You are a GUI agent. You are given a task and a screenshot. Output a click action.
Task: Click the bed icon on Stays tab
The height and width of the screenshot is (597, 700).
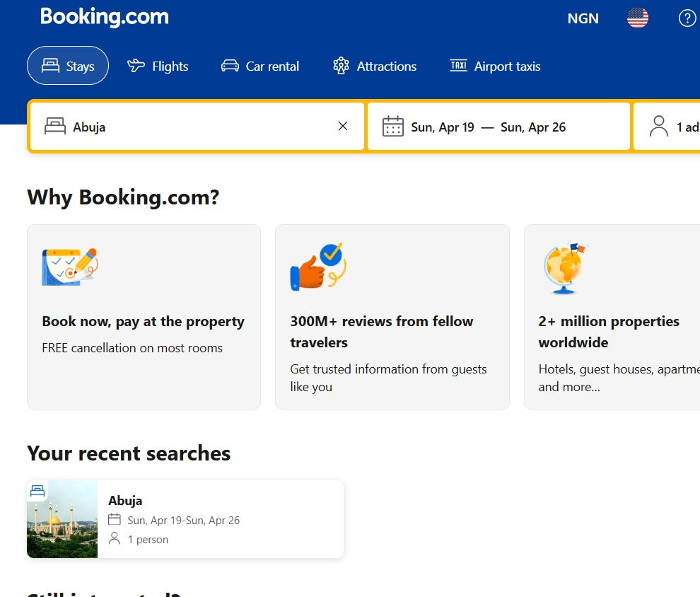pyautogui.click(x=50, y=65)
